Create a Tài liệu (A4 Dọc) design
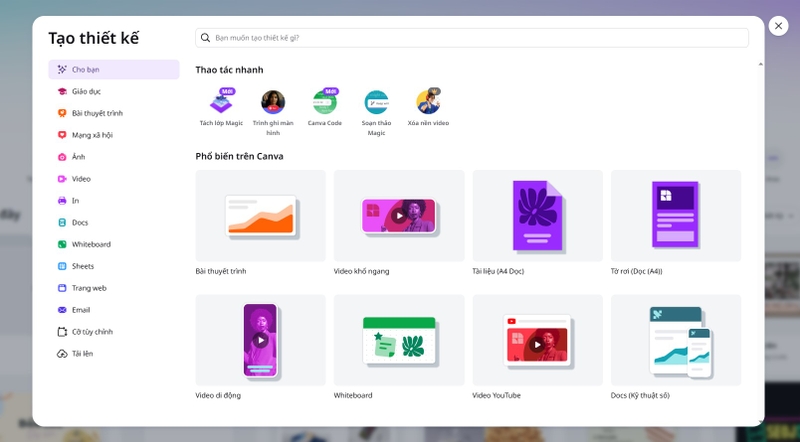Screen dimensions: 800x442 coord(538,216)
